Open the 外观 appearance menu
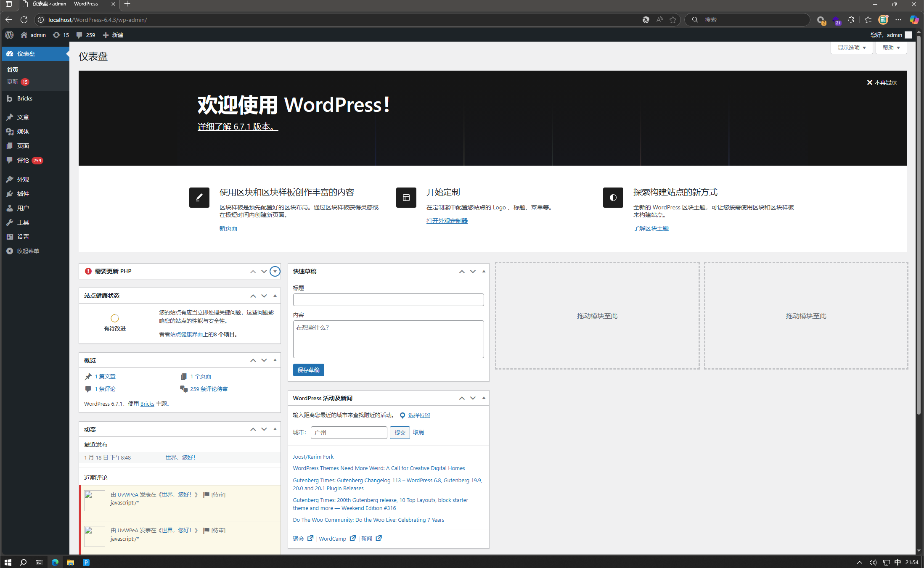 click(23, 180)
